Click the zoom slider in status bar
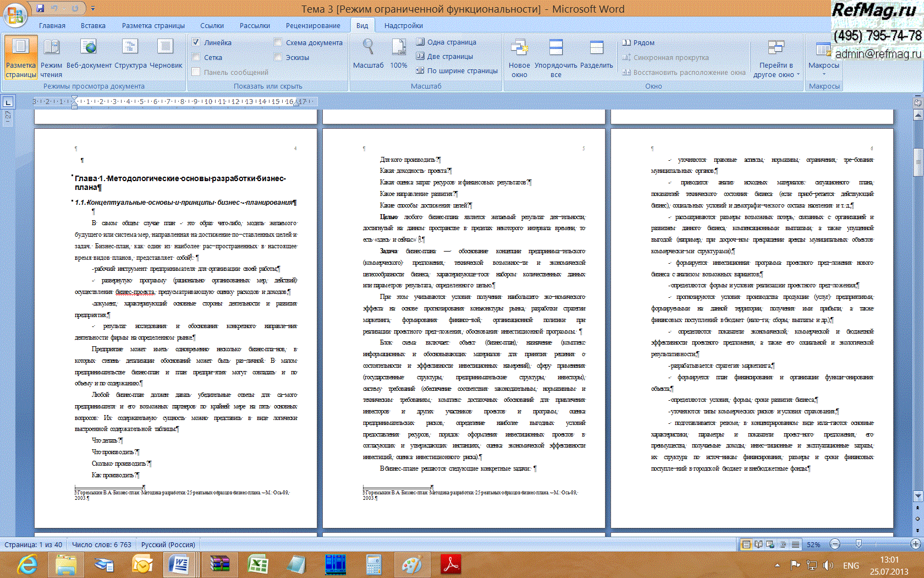The height and width of the screenshot is (578, 924). click(859, 544)
